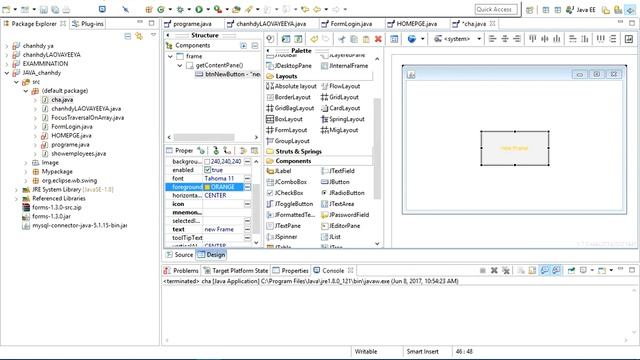640x360 pixels.
Task: Click the palette vertical scrollbar
Action: point(377,149)
